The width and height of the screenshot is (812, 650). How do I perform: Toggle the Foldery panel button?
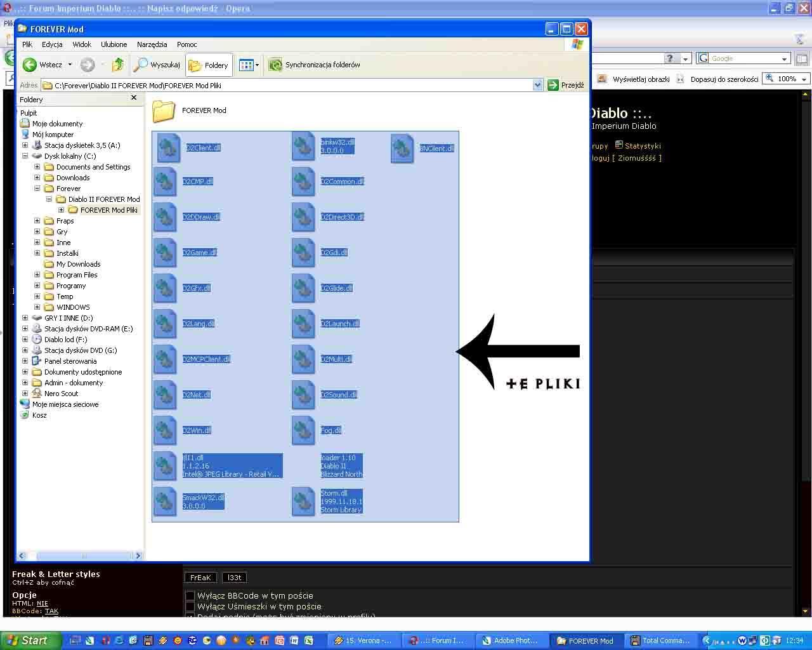209,65
